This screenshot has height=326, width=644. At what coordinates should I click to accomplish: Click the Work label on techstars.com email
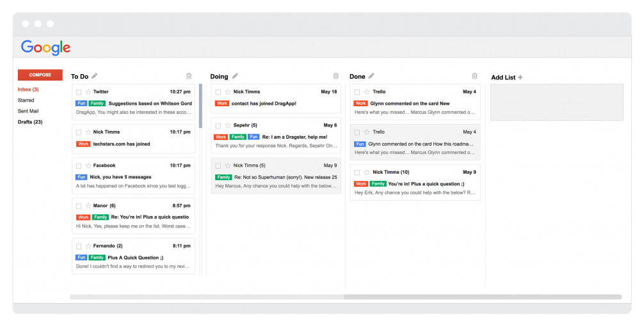coord(83,144)
